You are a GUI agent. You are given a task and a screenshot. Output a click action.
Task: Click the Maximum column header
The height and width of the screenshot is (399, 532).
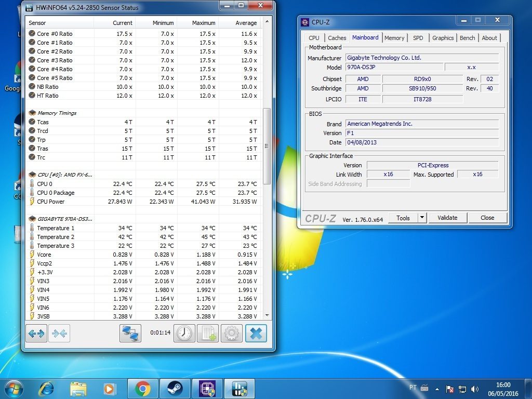click(x=197, y=23)
